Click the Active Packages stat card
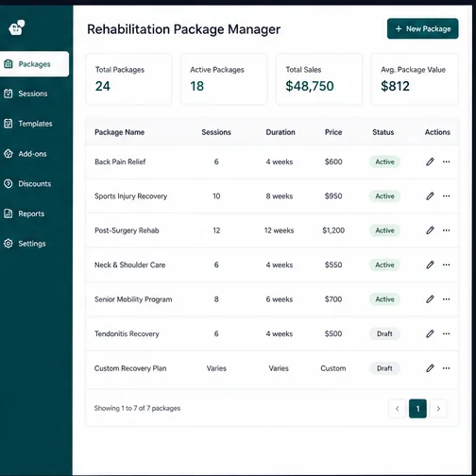The image size is (476, 476). tap(224, 78)
